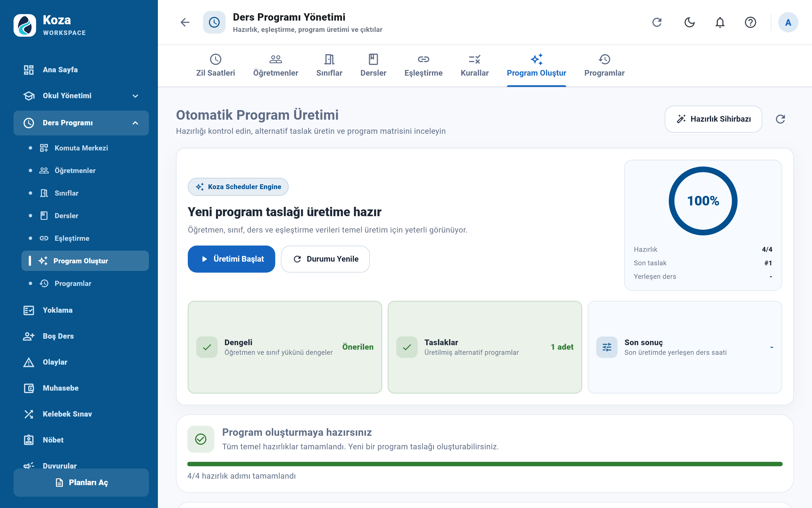Click Planları Aç button
The image size is (812, 508).
tap(81, 483)
